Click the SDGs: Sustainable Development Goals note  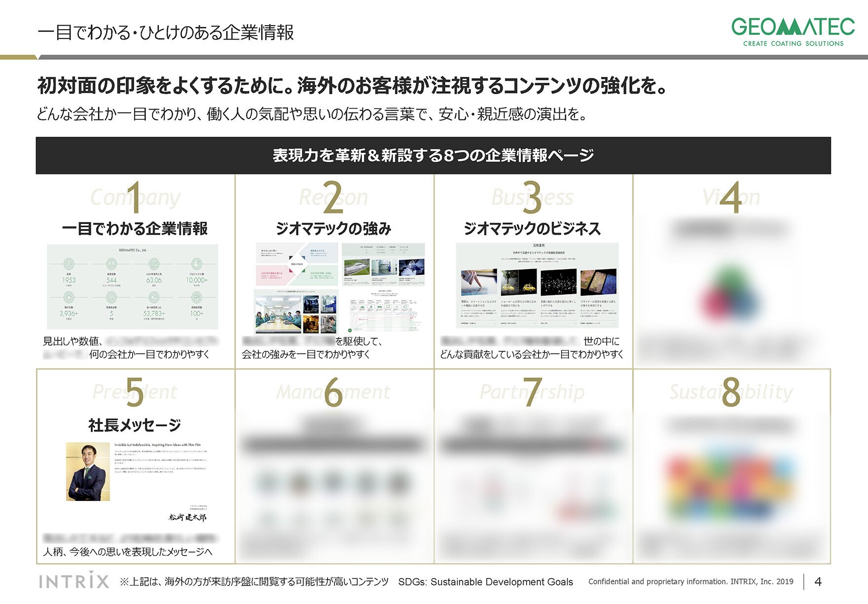[486, 582]
